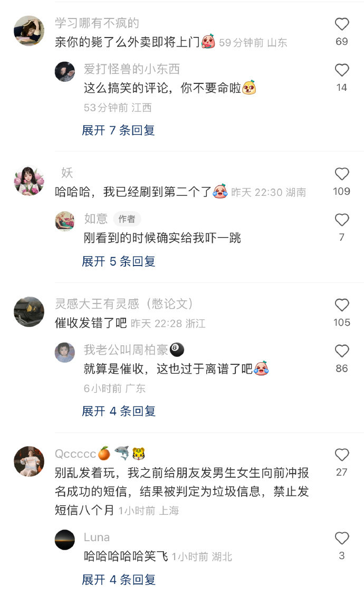This screenshot has height=595, width=364.
Task: Like the comment by 学习哪有不疯的
Action: 342,24
